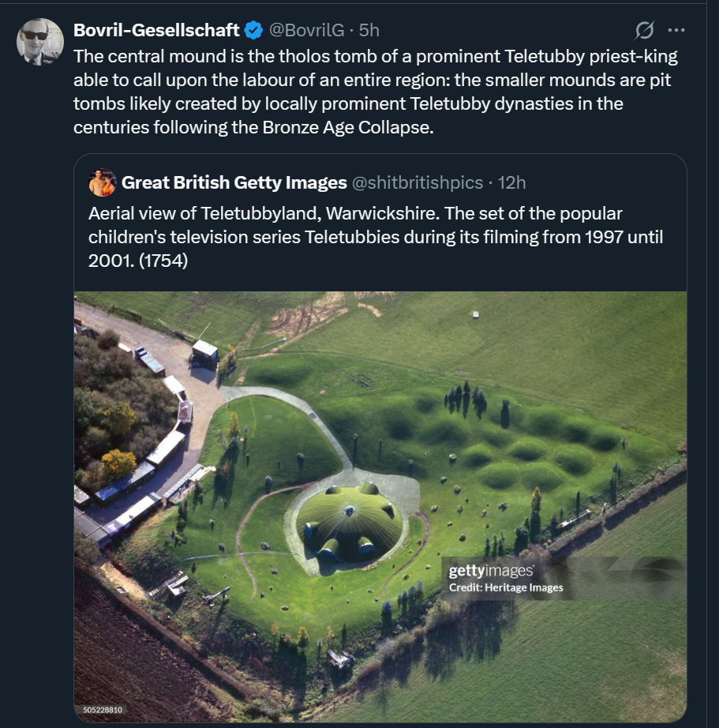The image size is (719, 728).
Task: Click the 12h quoted tweet timestamp
Action: pyautogui.click(x=511, y=183)
